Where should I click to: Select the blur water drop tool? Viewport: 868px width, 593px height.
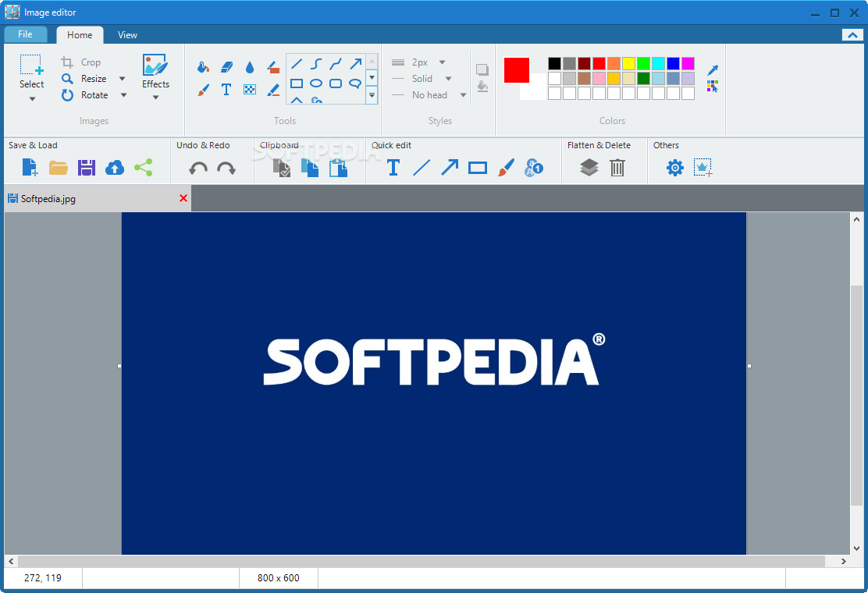tap(250, 67)
